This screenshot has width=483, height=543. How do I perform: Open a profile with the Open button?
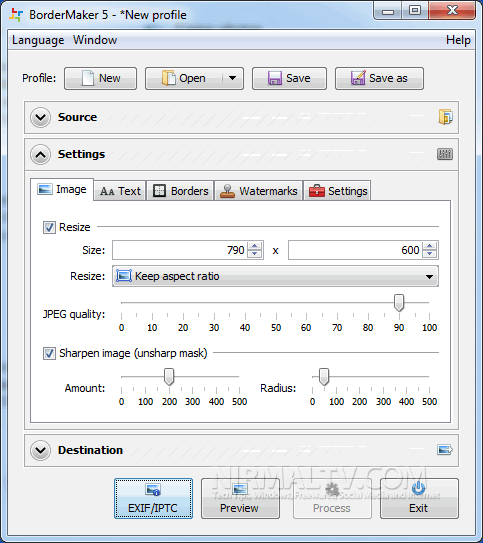pyautogui.click(x=184, y=79)
